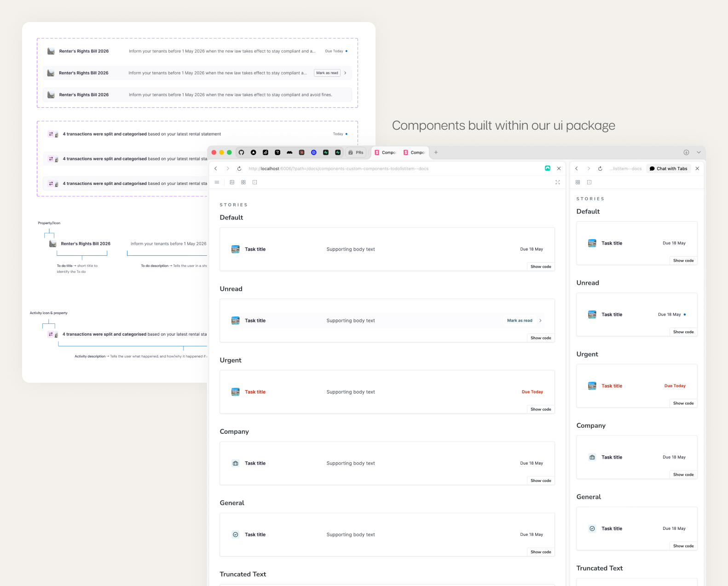Toggle the grid tool in left Storybook toolbar
Image resolution: width=728 pixels, height=586 pixels.
coord(243,182)
